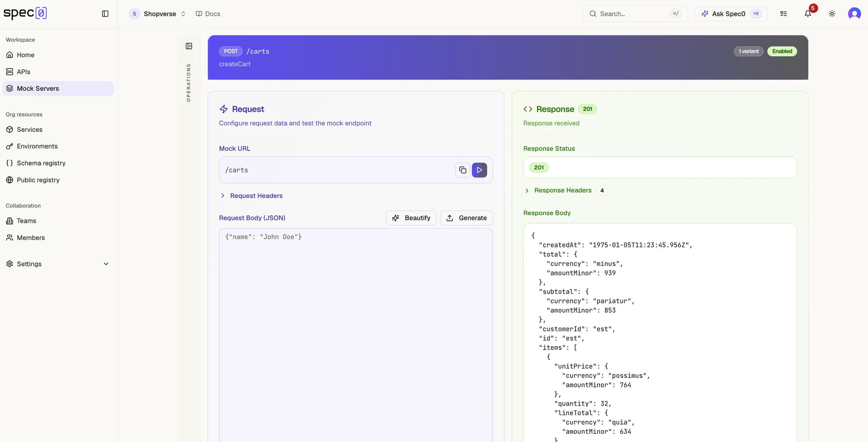The width and height of the screenshot is (868, 442).
Task: Click into the Request Body JSON editor
Action: [x=356, y=335]
